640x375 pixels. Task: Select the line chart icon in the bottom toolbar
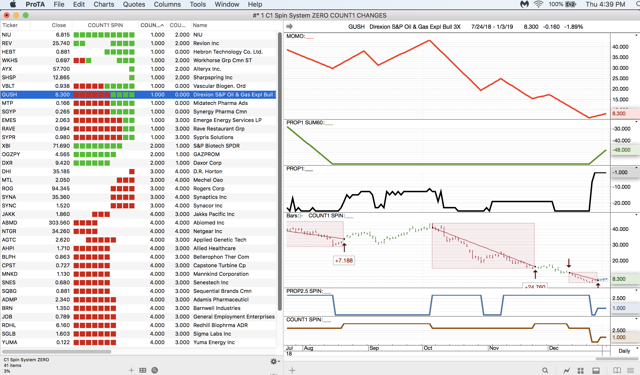click(x=567, y=370)
